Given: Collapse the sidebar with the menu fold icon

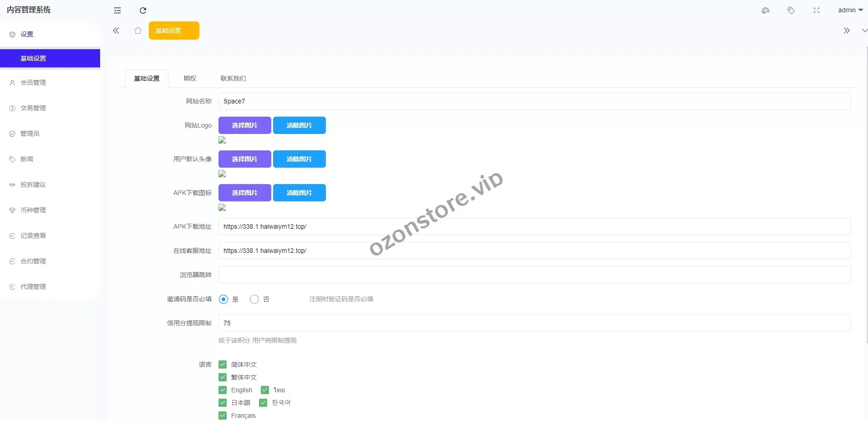Looking at the screenshot, I should tap(117, 10).
